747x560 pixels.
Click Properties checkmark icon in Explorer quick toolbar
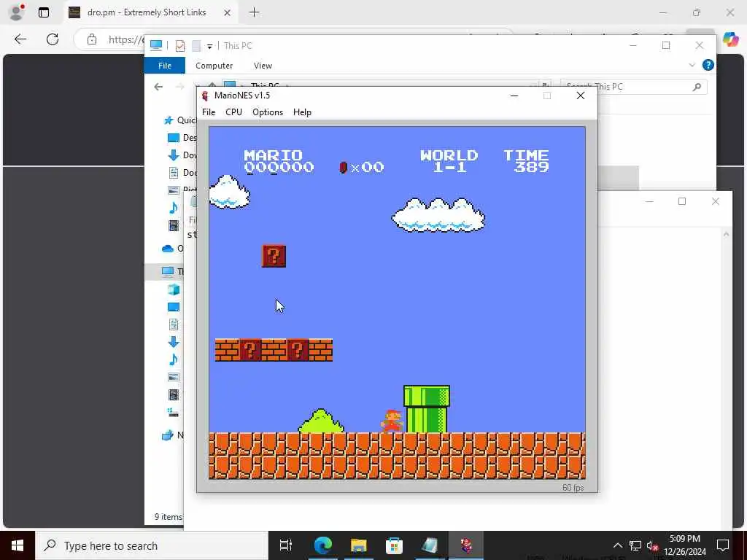click(180, 46)
